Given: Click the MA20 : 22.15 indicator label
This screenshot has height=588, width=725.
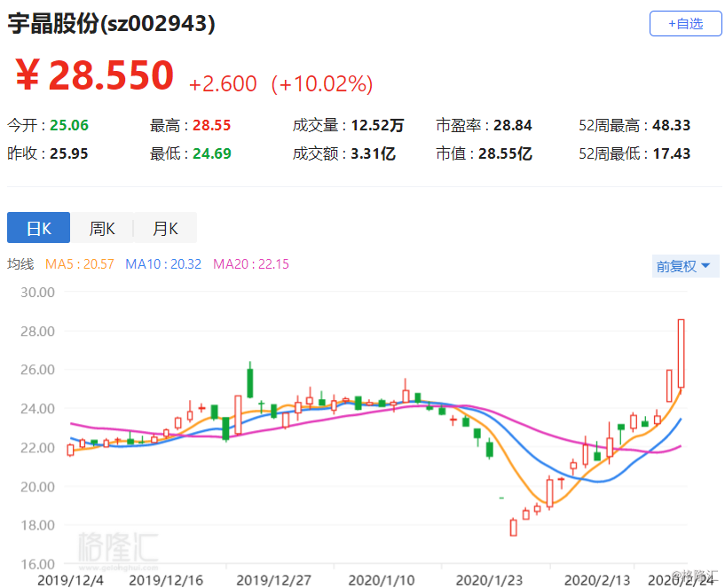Looking at the screenshot, I should point(250,264).
